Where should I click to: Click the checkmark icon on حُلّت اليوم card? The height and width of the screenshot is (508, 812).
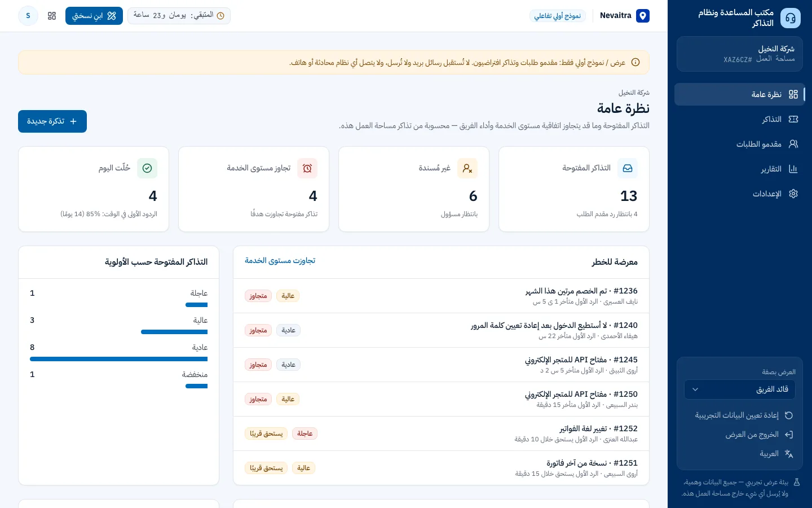pyautogui.click(x=147, y=168)
